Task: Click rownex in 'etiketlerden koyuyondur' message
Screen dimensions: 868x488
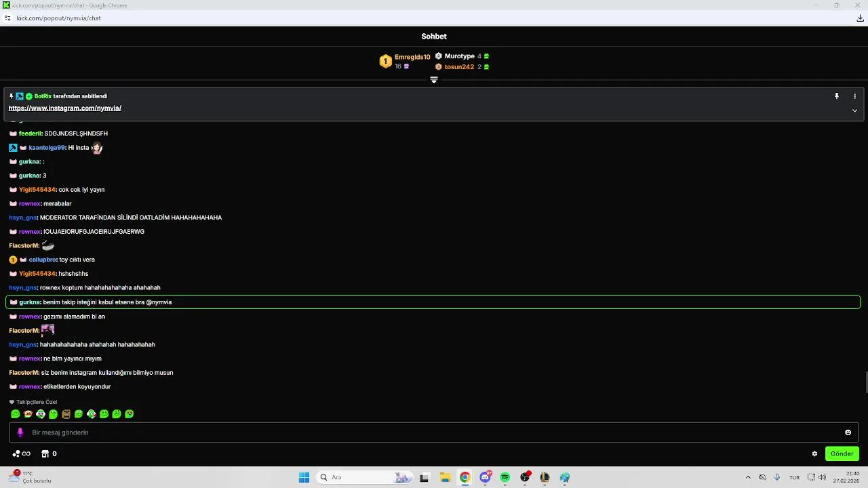Action: pos(30,387)
